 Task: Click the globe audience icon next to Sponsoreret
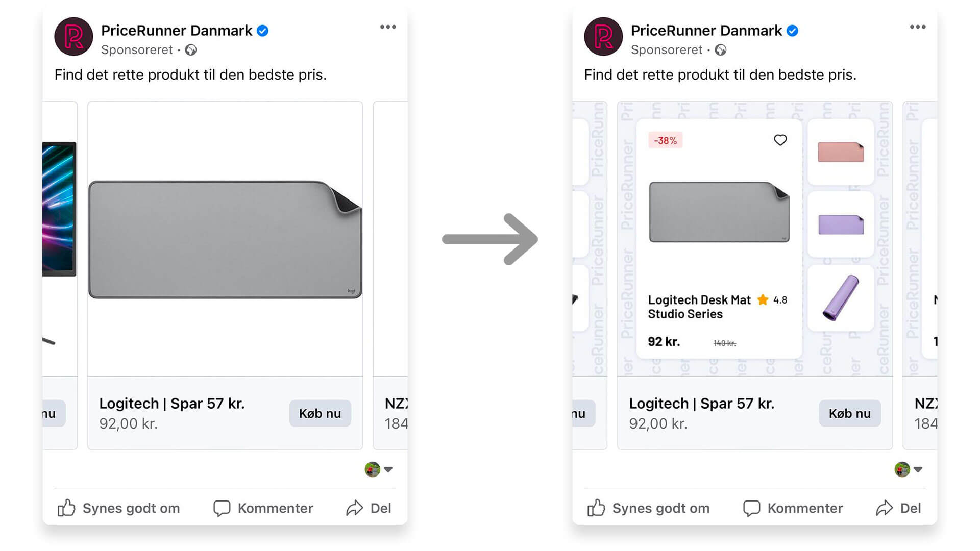point(191,50)
